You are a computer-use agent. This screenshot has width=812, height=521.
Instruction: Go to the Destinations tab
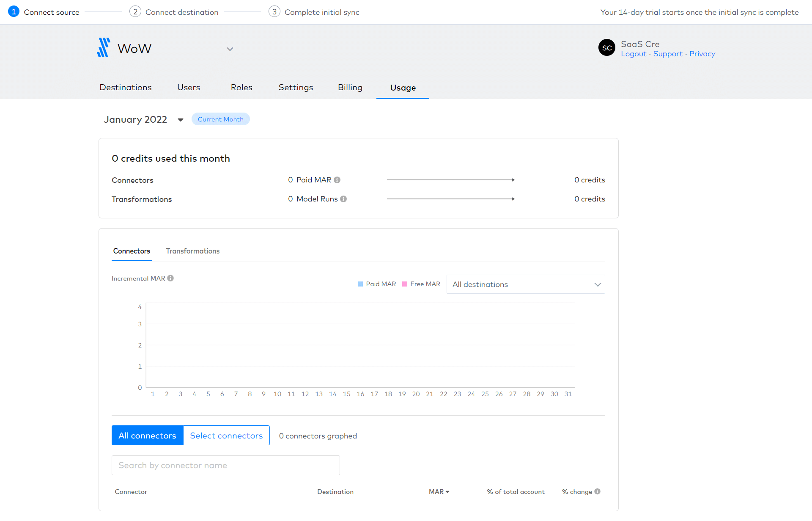(x=126, y=87)
